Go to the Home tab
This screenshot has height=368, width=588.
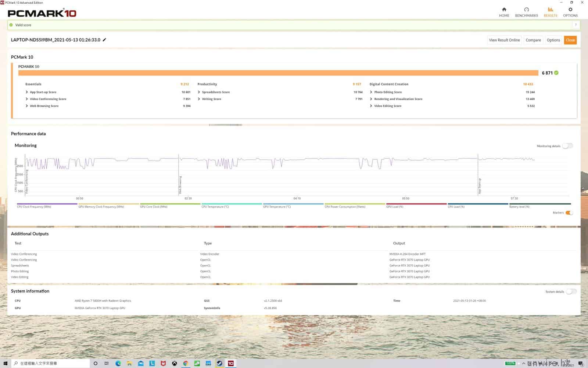(x=504, y=12)
